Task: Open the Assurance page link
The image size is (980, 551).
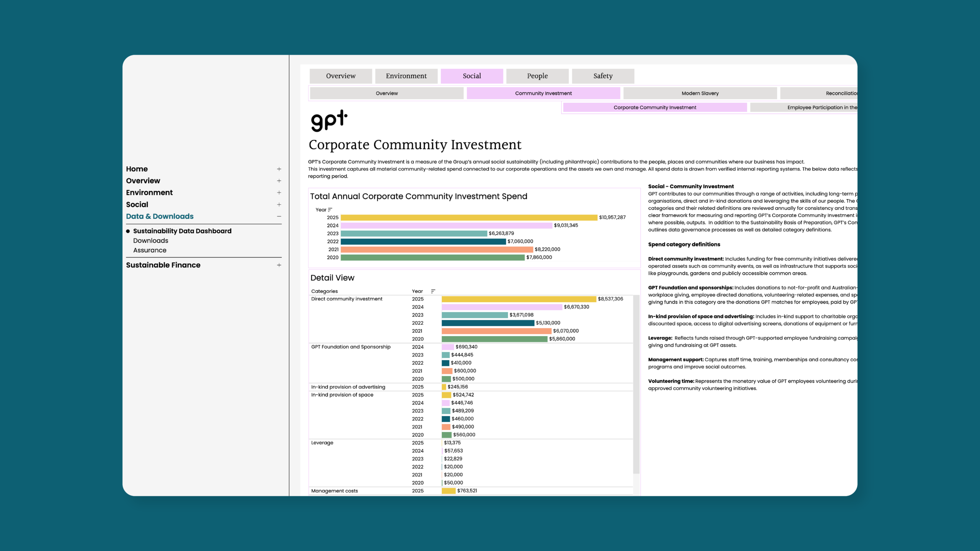Action: (150, 250)
